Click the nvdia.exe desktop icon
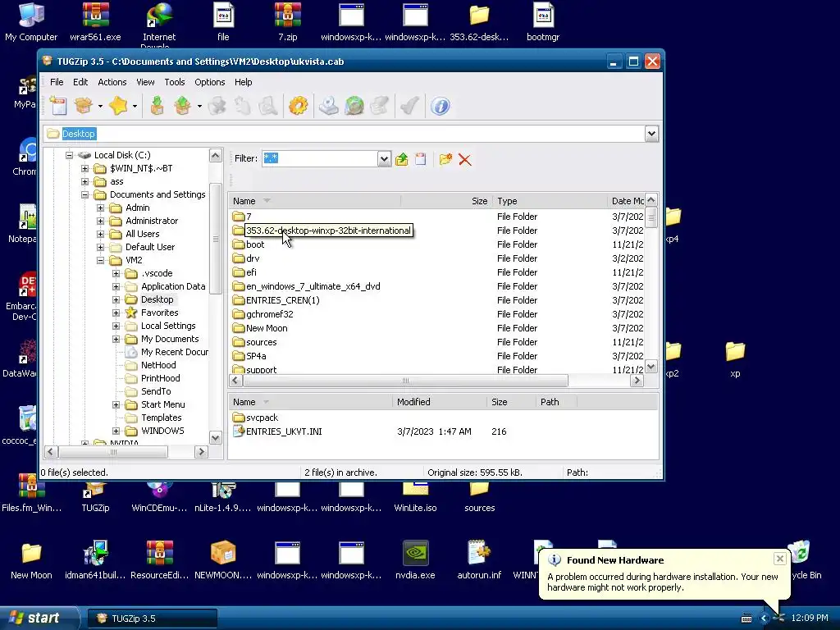 click(415, 559)
